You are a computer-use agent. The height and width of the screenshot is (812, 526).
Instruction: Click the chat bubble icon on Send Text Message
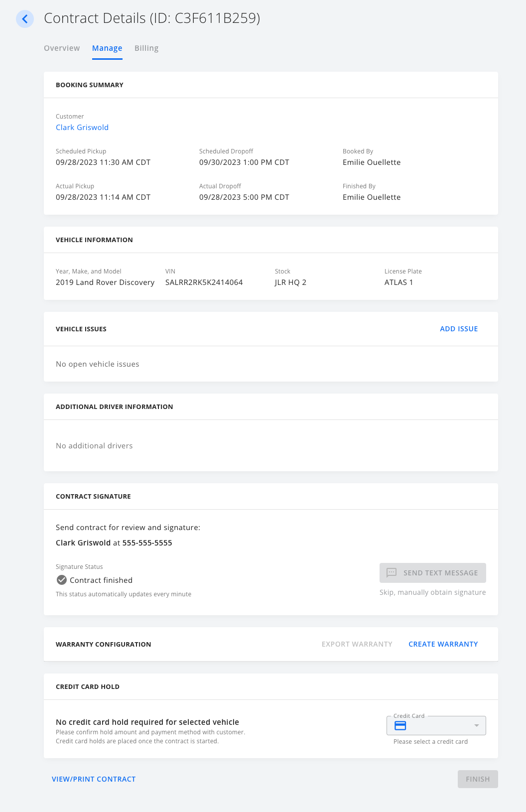point(392,573)
